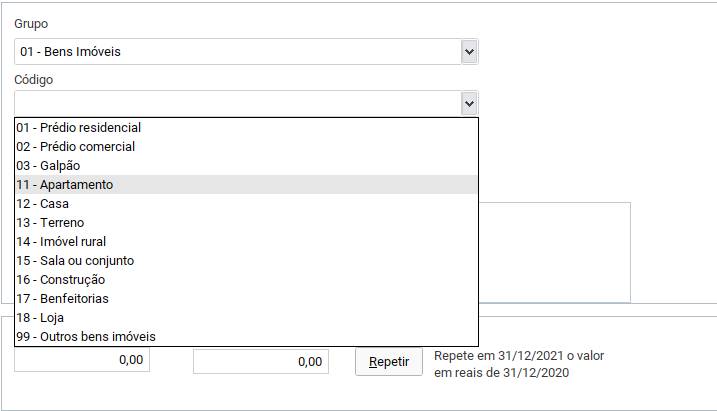Choose '02 - Prédio comercial' option
The width and height of the screenshot is (717, 411).
(x=75, y=147)
